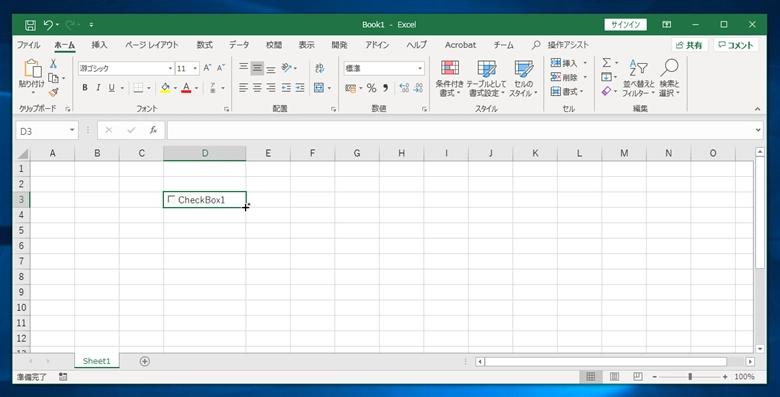Click the Align Right icon
Image resolution: width=780 pixels, height=397 pixels.
(x=271, y=88)
